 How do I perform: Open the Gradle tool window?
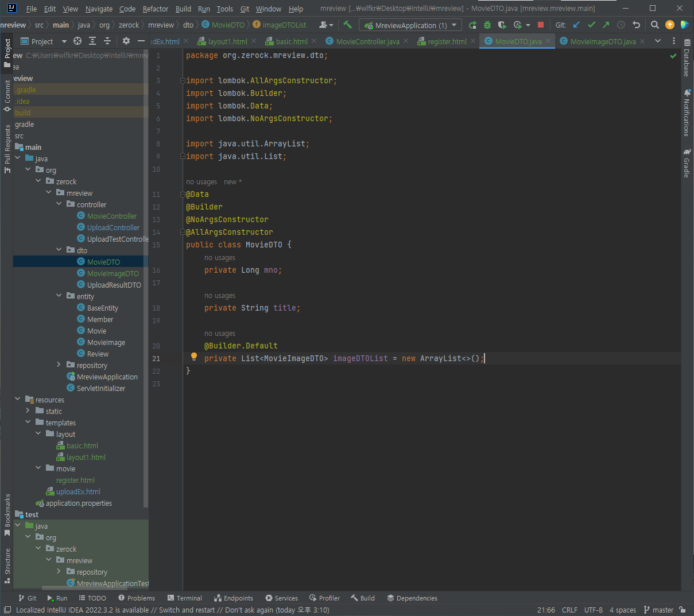[x=687, y=163]
